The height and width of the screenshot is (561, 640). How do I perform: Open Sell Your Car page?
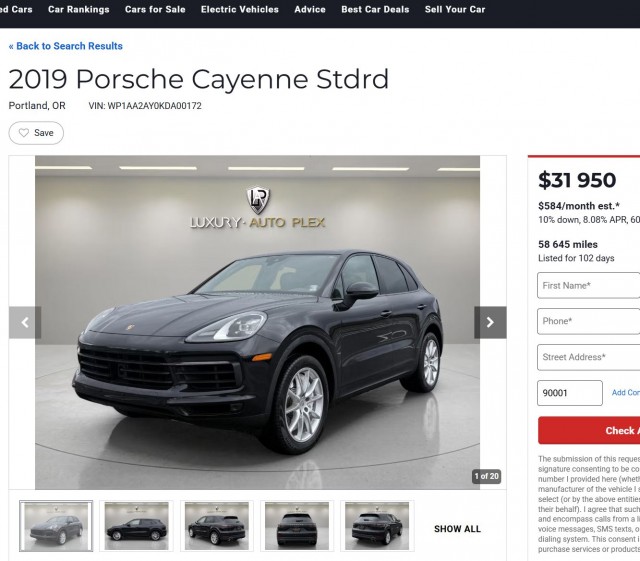coord(455,9)
